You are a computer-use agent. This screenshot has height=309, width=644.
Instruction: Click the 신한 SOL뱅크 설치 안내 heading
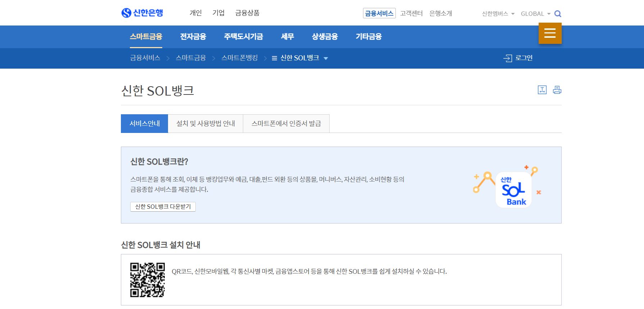coord(161,245)
